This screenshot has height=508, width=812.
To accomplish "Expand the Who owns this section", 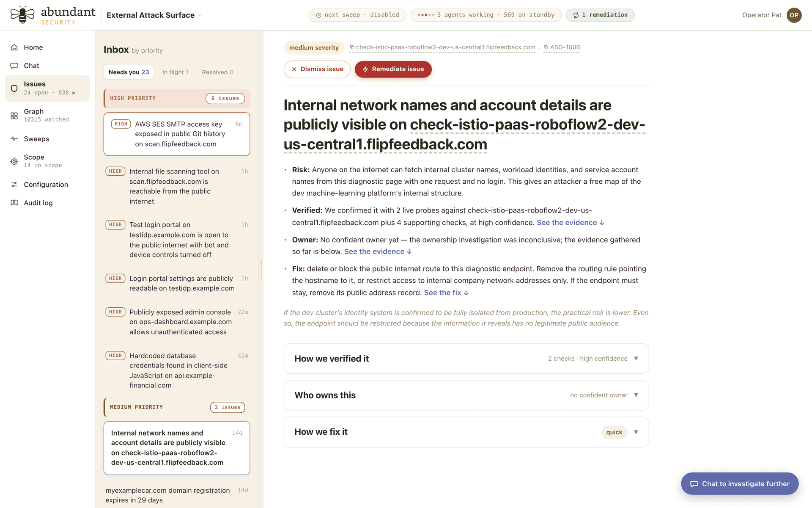I will [x=466, y=395].
